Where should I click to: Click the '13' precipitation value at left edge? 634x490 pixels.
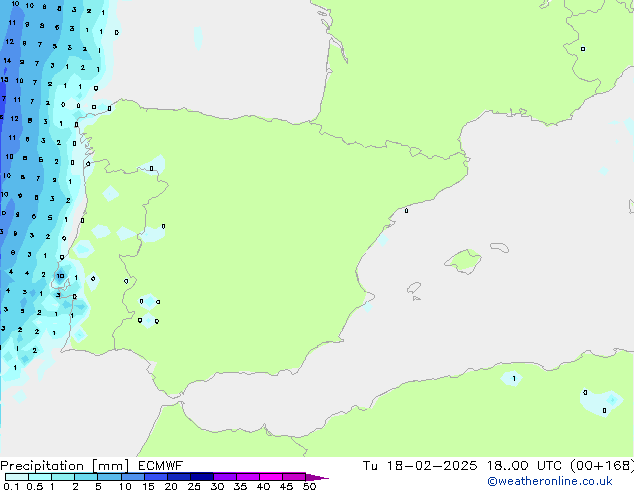(x=4, y=80)
